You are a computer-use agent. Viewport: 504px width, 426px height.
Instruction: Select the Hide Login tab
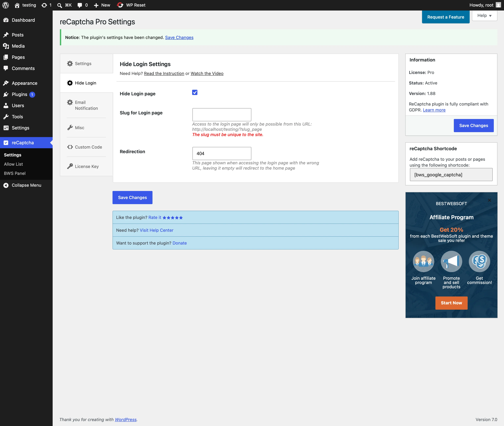pyautogui.click(x=86, y=83)
